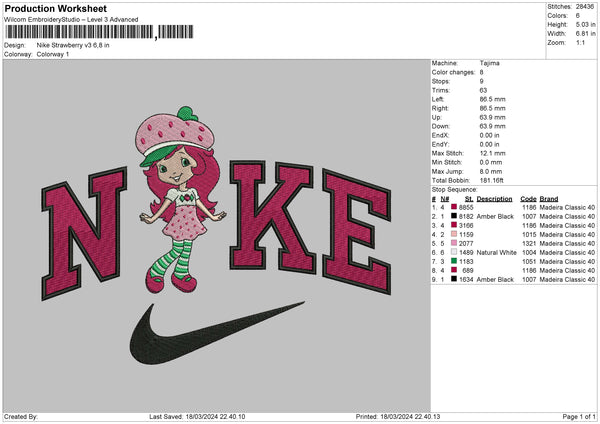
Task: Click the Page 1 of 1 footer text
Action: tap(579, 416)
